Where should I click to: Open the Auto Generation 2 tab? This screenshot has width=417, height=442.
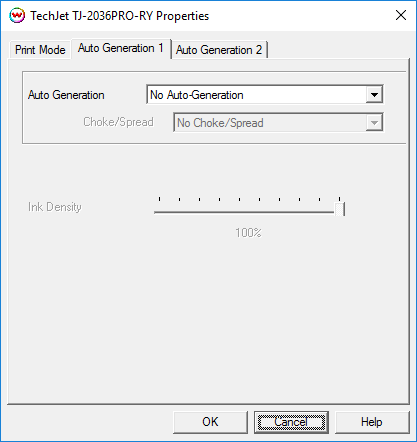point(219,50)
